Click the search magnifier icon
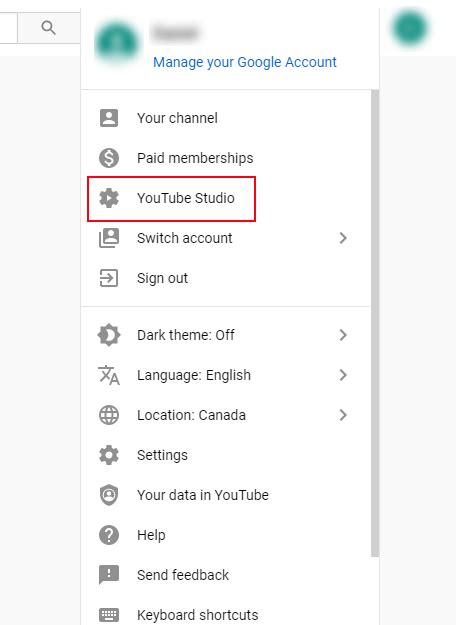The image size is (456, 625). [48, 28]
